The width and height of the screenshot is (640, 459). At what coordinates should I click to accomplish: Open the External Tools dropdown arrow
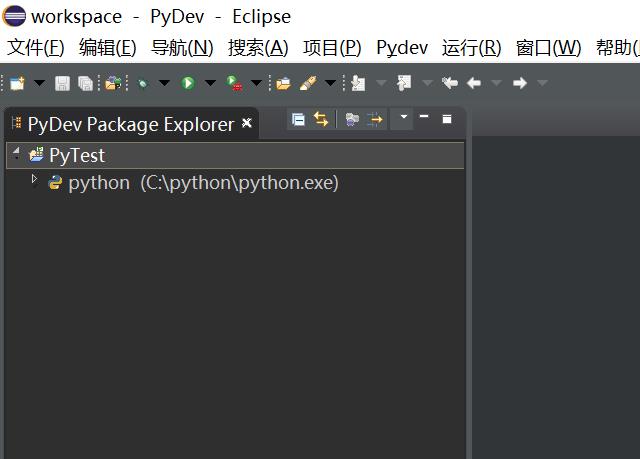click(x=256, y=83)
